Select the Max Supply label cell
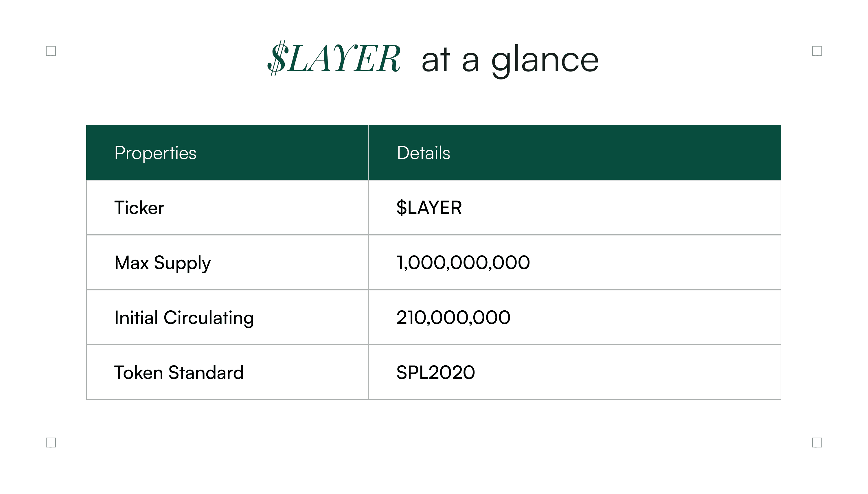This screenshot has width=868, height=494. click(227, 262)
